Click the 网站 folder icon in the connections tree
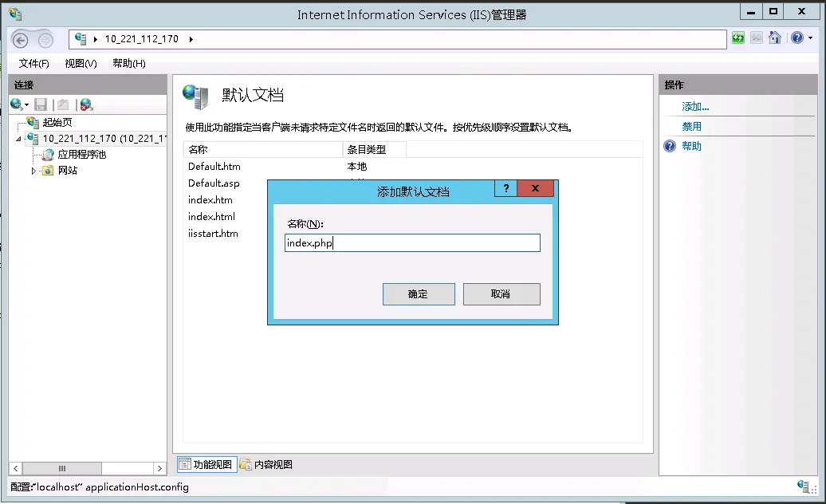The width and height of the screenshot is (826, 504). (x=48, y=171)
